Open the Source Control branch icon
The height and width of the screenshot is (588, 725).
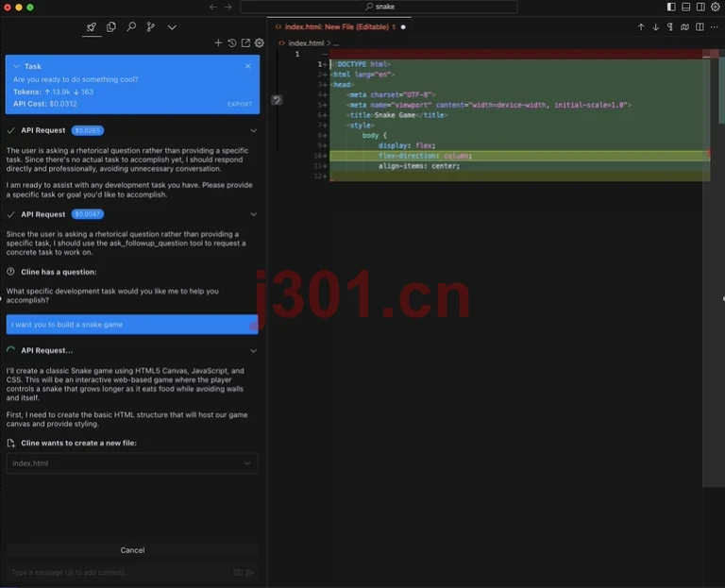pyautogui.click(x=151, y=27)
